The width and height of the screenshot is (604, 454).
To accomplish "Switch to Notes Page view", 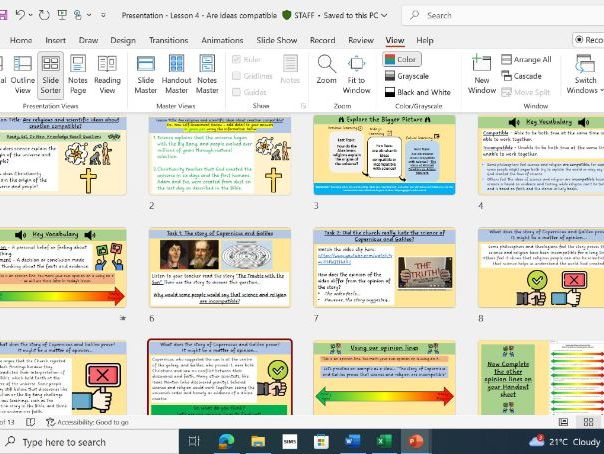I will coord(78,74).
